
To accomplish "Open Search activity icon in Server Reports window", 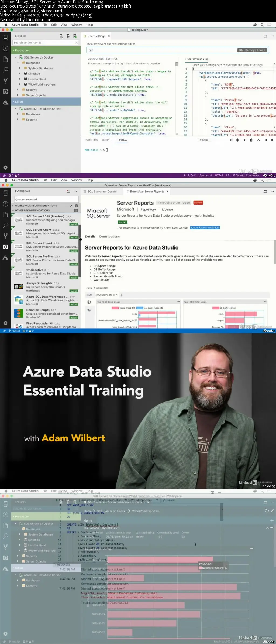I will (5, 225).
